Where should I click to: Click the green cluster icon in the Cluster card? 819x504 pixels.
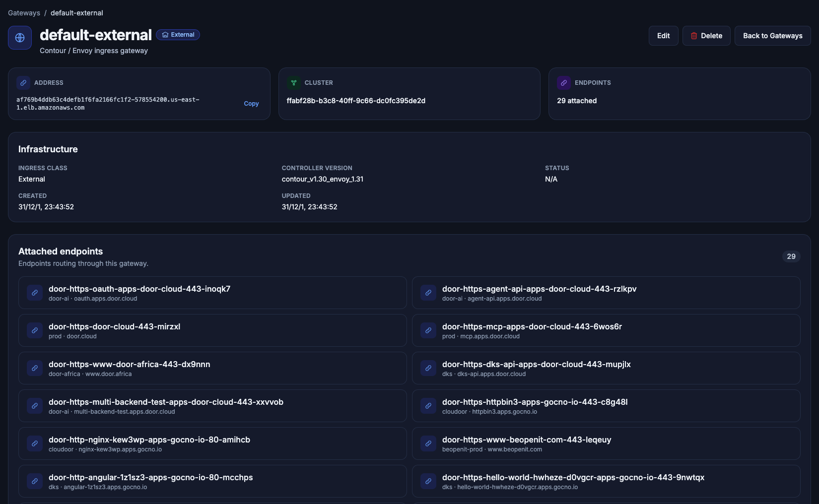294,83
